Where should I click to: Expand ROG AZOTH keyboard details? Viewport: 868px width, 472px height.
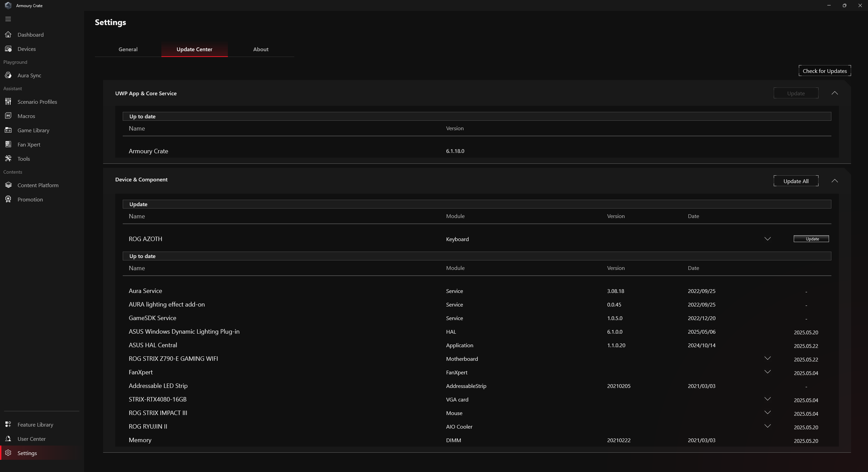point(768,239)
